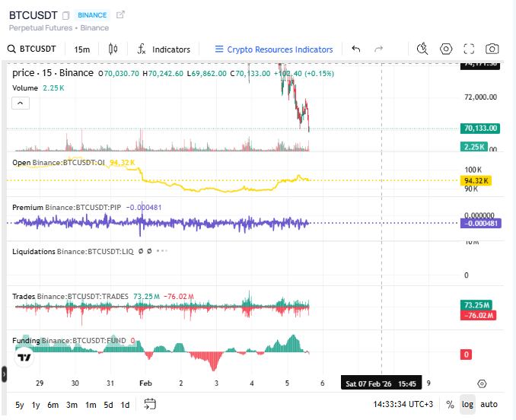Open timezone menu at 14:33:34 UTC+3
Image resolution: width=516 pixels, height=420 pixels.
(403, 404)
